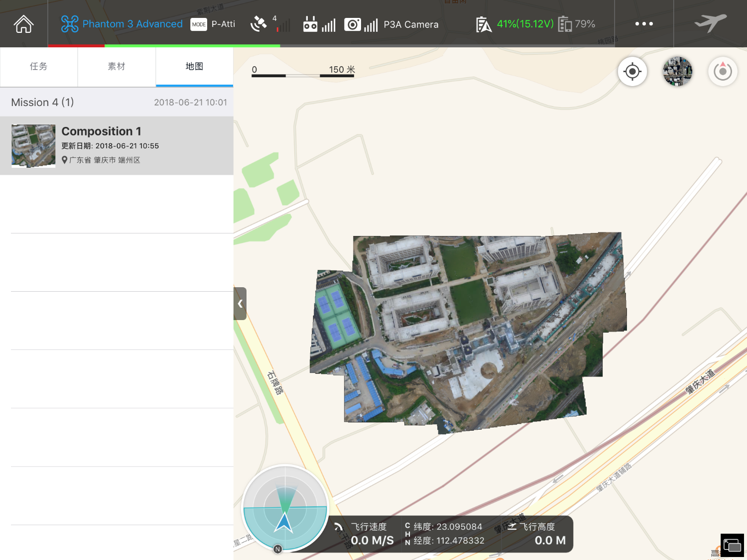Tap the 飞行高度 0.0 M altitude readout
The height and width of the screenshot is (560, 747).
coord(543,534)
